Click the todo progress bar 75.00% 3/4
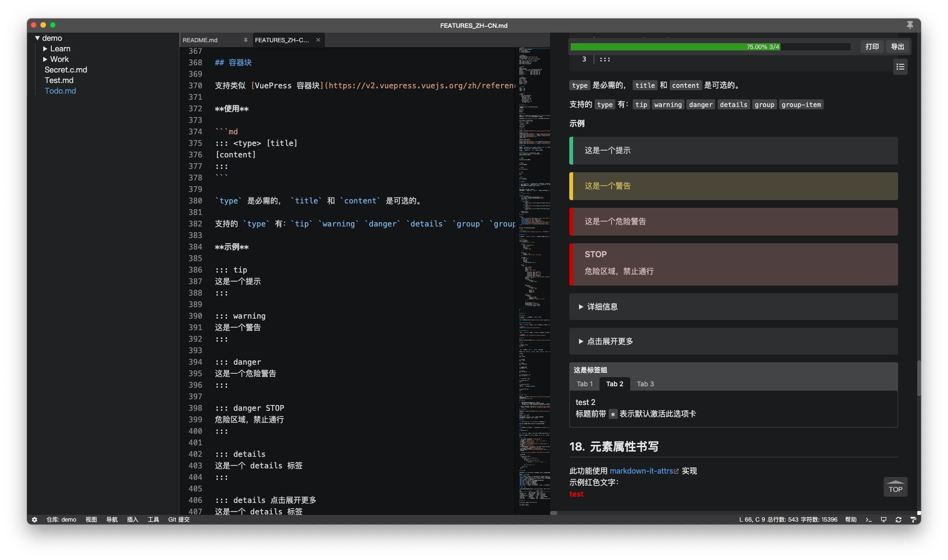 710,47
